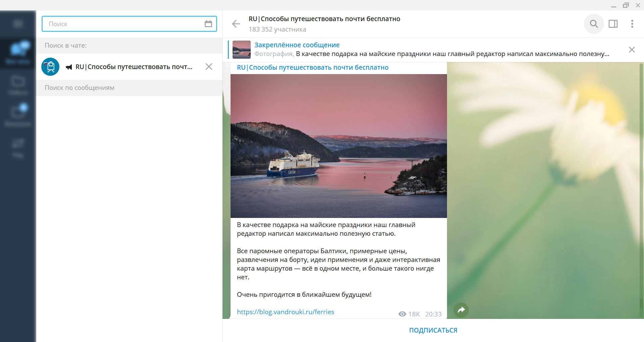Hide the pinned message bar
The width and height of the screenshot is (644, 342).
coord(632,50)
